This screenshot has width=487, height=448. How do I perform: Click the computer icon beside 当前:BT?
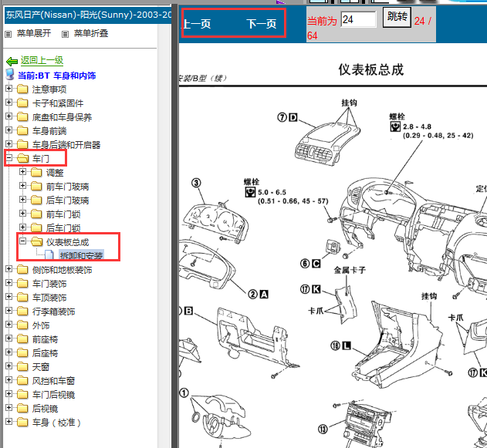[10, 75]
